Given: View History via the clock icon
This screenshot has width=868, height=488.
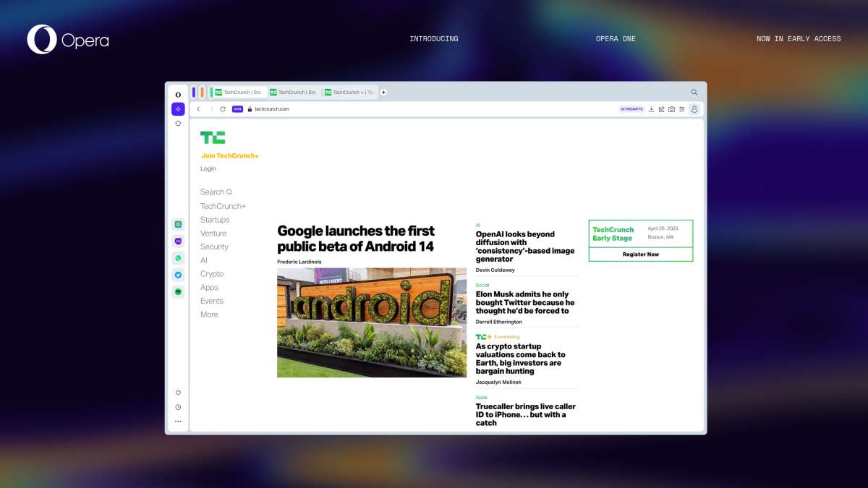Looking at the screenshot, I should click(x=178, y=407).
